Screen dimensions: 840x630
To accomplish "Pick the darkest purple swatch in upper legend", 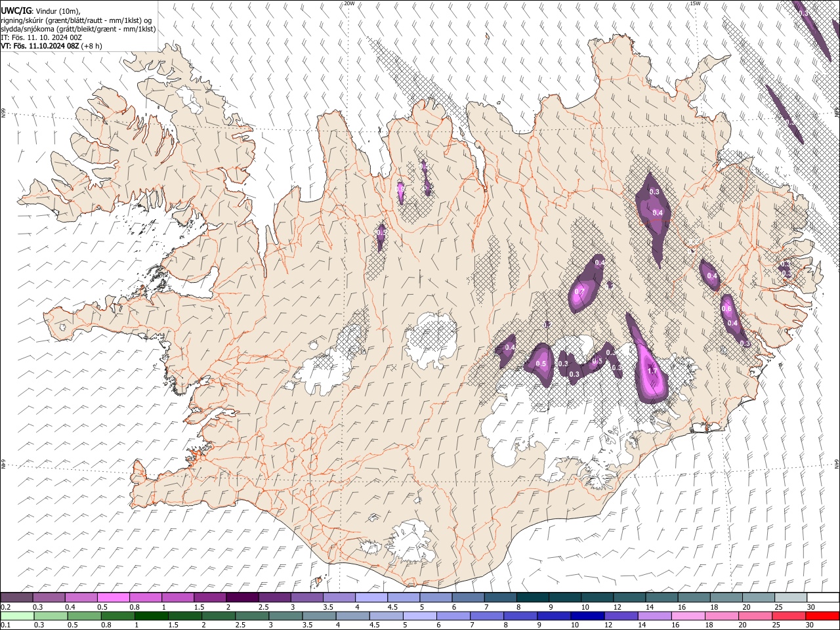I will 242,598.
